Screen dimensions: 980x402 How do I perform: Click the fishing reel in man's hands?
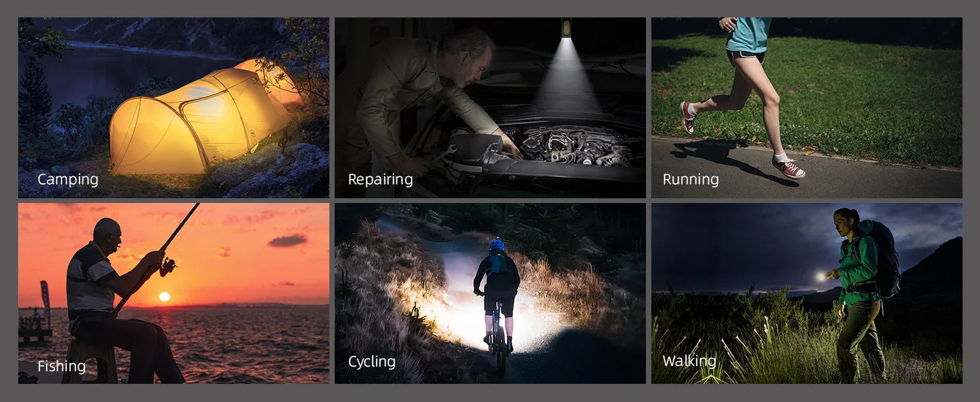tap(167, 267)
